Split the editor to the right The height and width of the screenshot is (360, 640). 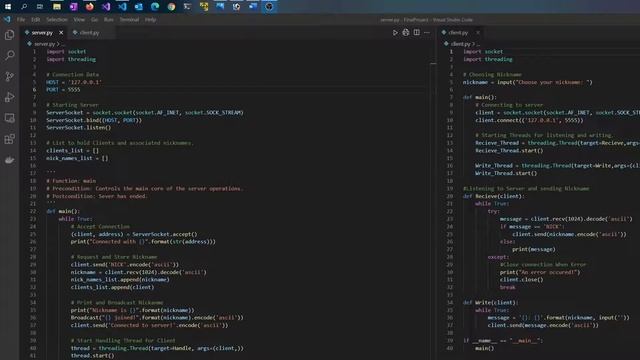pos(416,33)
